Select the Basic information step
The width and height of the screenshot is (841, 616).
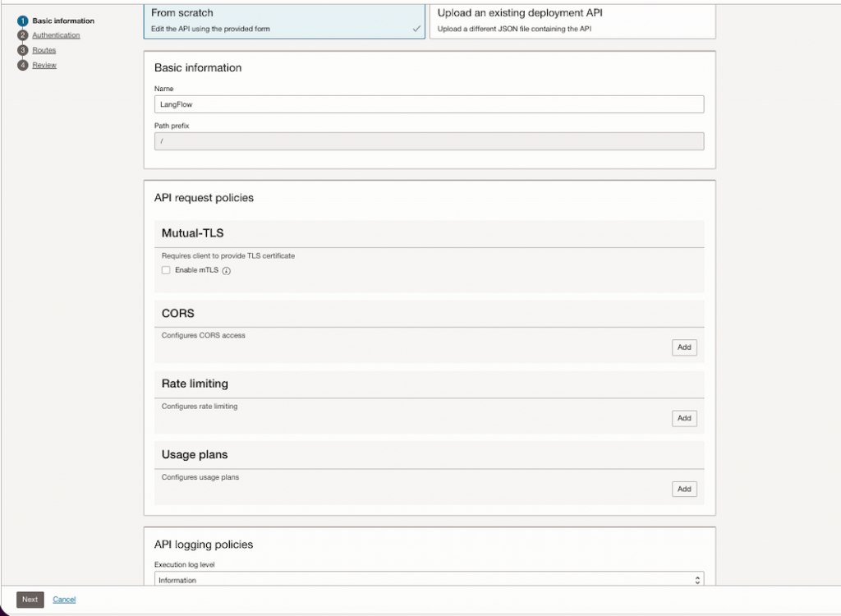pos(63,21)
